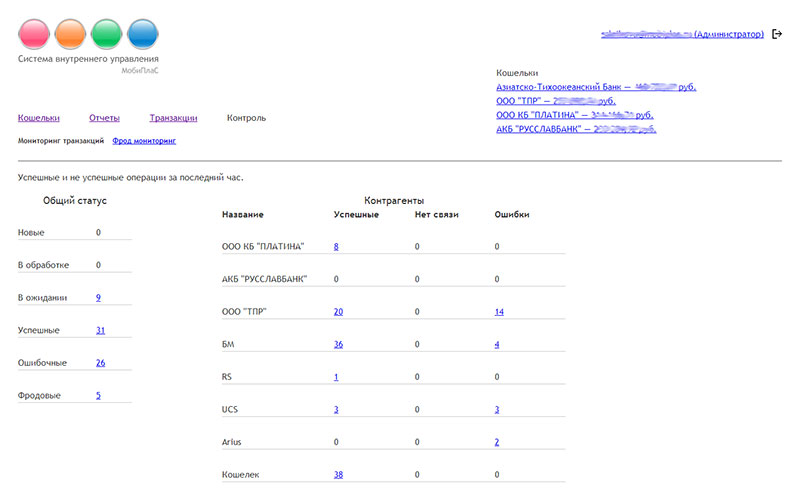This screenshot has height=500, width=800.
Task: Open 36 successful operations for БМ
Action: point(338,344)
